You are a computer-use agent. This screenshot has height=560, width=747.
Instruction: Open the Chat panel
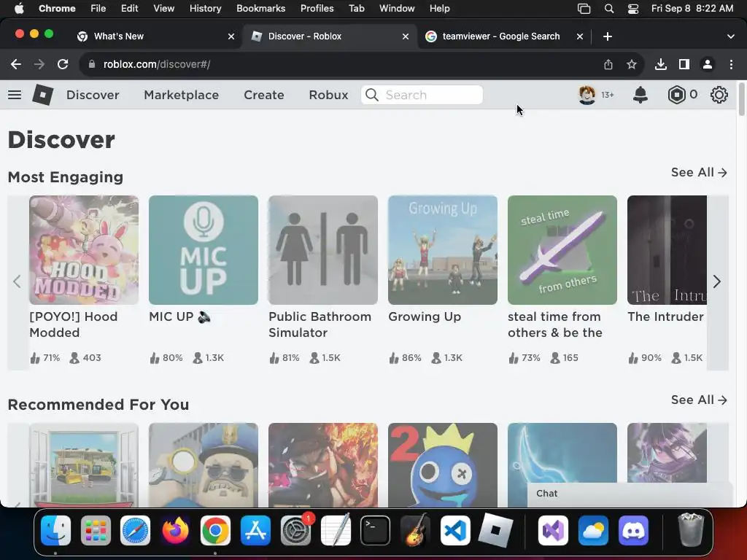point(629,494)
